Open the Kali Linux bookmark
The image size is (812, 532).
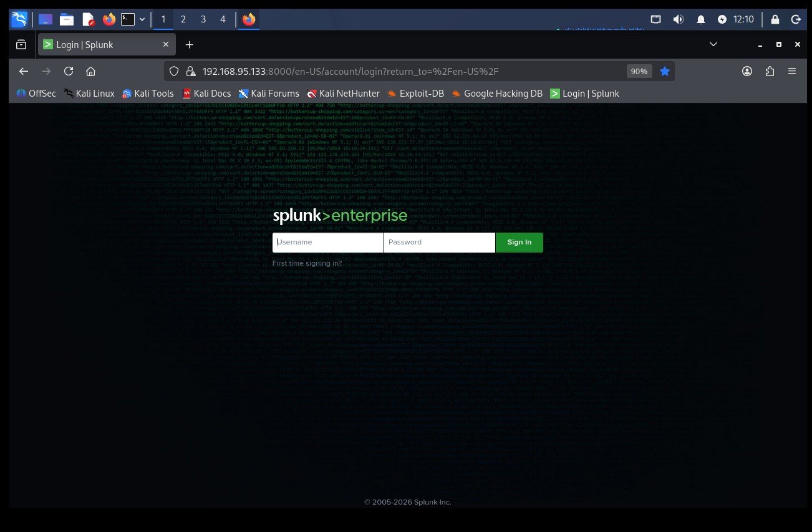89,94
